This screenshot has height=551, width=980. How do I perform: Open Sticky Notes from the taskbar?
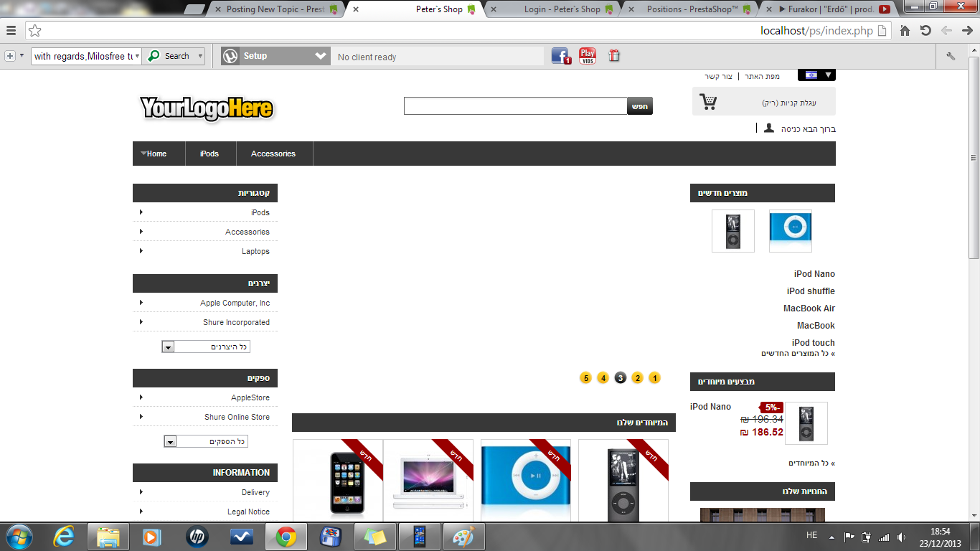point(375,536)
